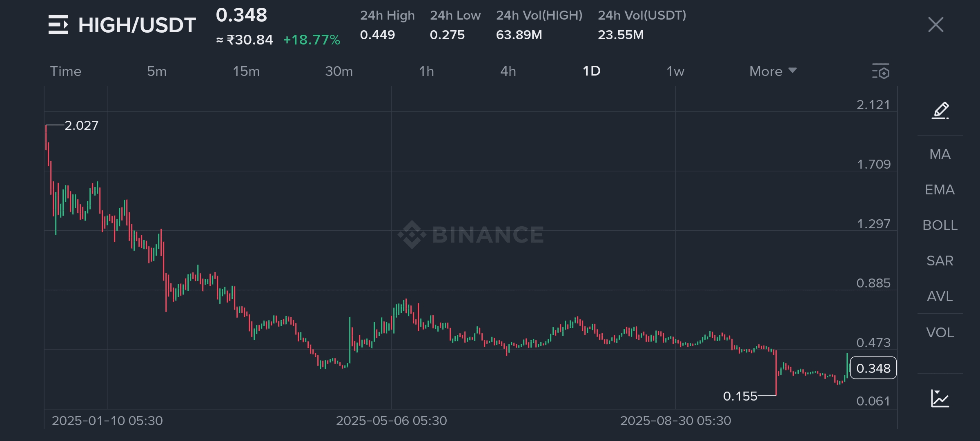This screenshot has width=980, height=441.
Task: Click the HIGH/USDT pair title
Action: tap(137, 25)
